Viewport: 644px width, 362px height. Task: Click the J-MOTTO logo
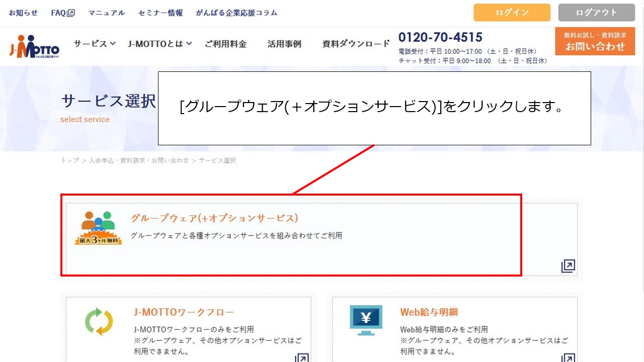point(34,46)
